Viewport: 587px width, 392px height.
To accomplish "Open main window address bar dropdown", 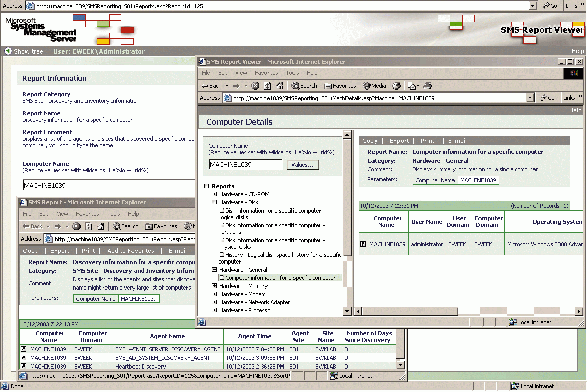I will pyautogui.click(x=533, y=6).
